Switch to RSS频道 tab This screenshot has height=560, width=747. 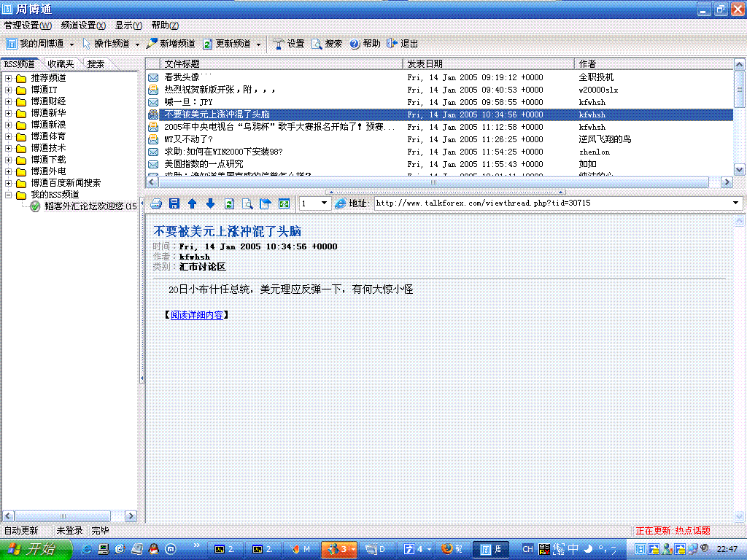(20, 64)
